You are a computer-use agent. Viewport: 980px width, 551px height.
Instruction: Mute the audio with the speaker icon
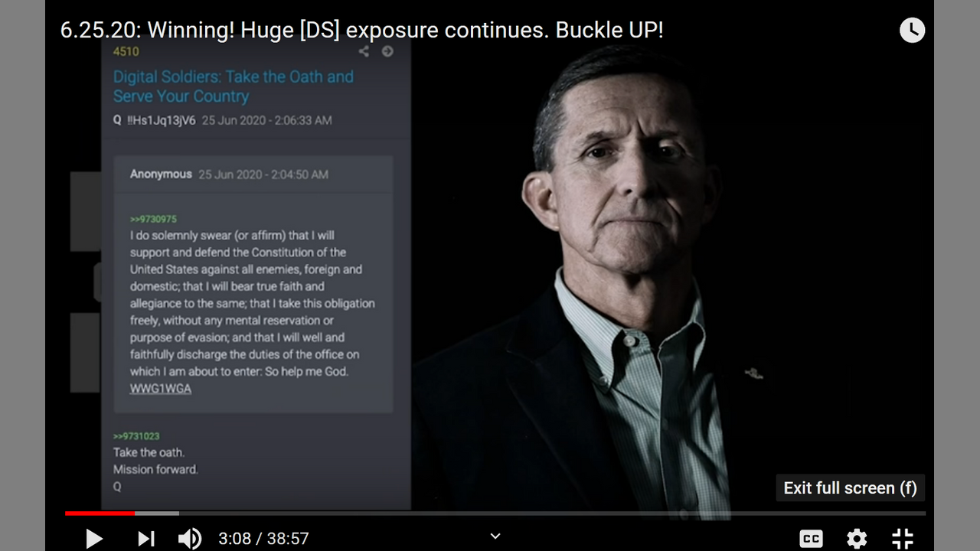pyautogui.click(x=190, y=538)
